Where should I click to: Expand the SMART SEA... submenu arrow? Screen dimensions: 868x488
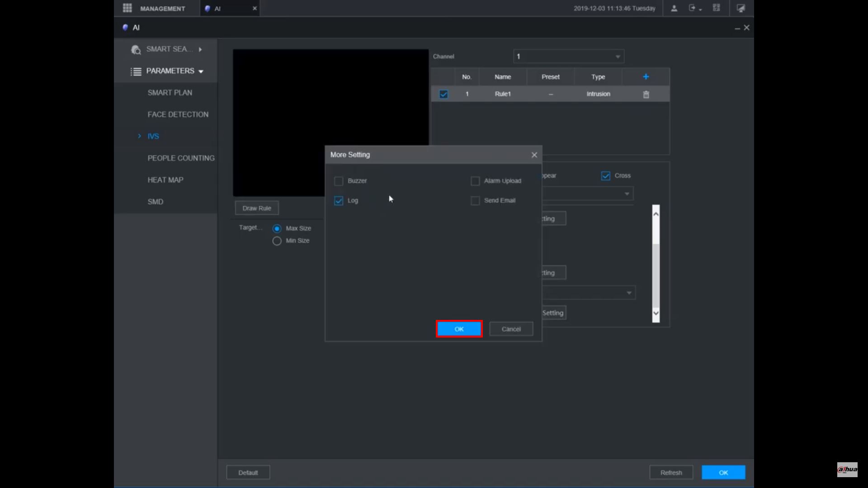(200, 49)
